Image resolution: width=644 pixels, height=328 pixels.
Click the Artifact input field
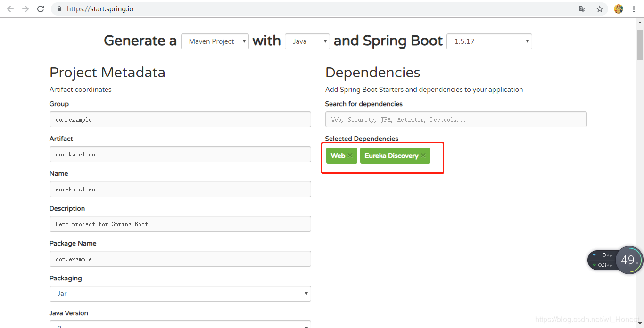pos(180,154)
